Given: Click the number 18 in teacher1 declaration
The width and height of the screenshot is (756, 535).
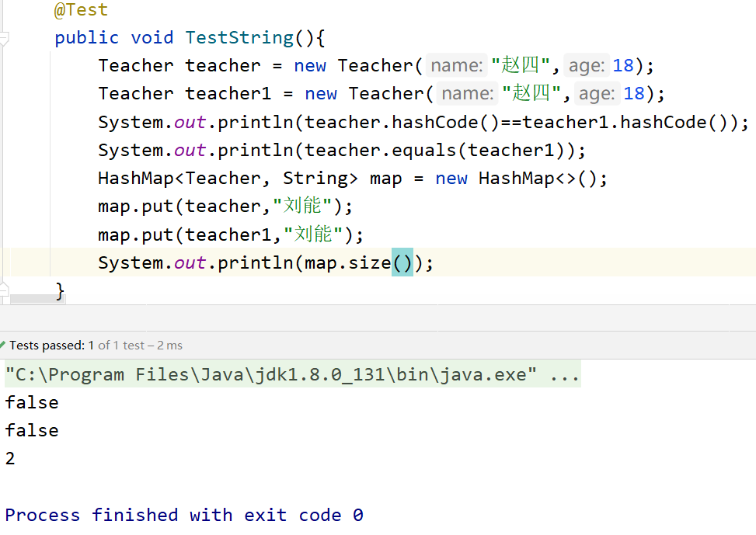Looking at the screenshot, I should [x=634, y=93].
